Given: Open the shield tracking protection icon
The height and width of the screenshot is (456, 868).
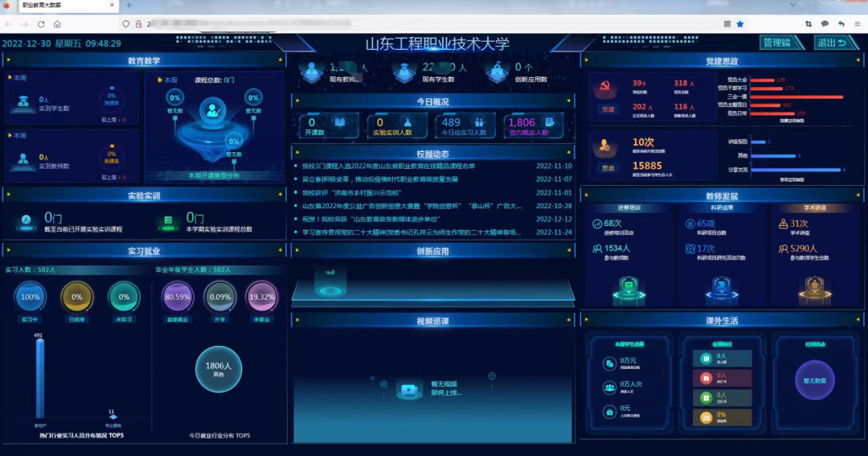Looking at the screenshot, I should click(x=126, y=24).
